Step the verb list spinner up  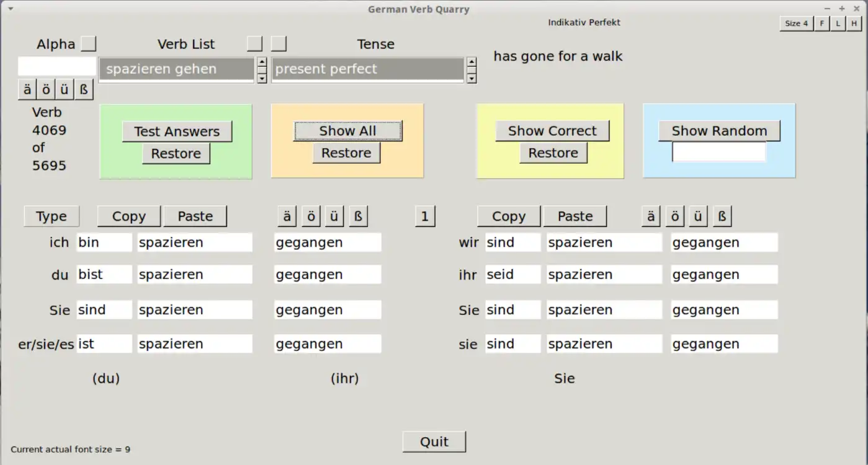pos(262,62)
